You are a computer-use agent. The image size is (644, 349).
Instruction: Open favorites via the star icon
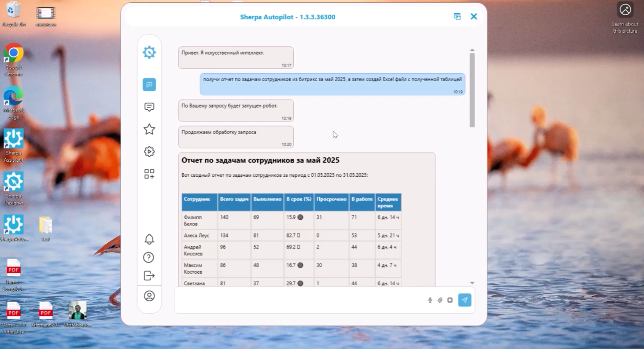click(149, 129)
